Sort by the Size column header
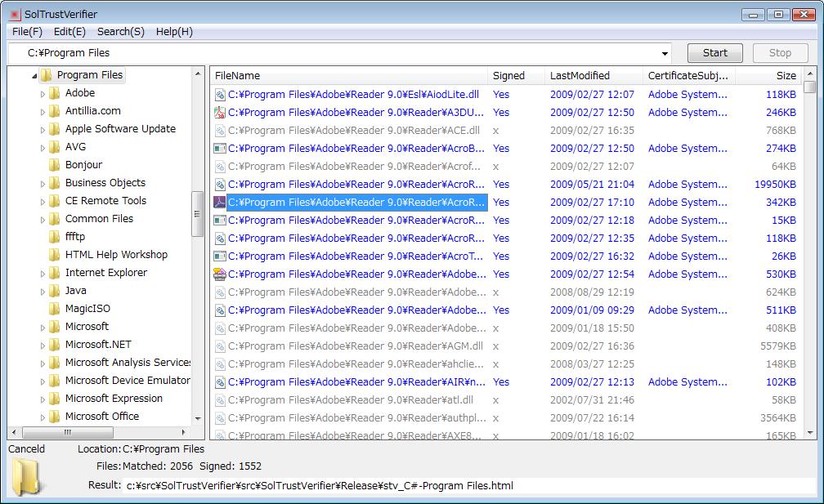 point(768,76)
